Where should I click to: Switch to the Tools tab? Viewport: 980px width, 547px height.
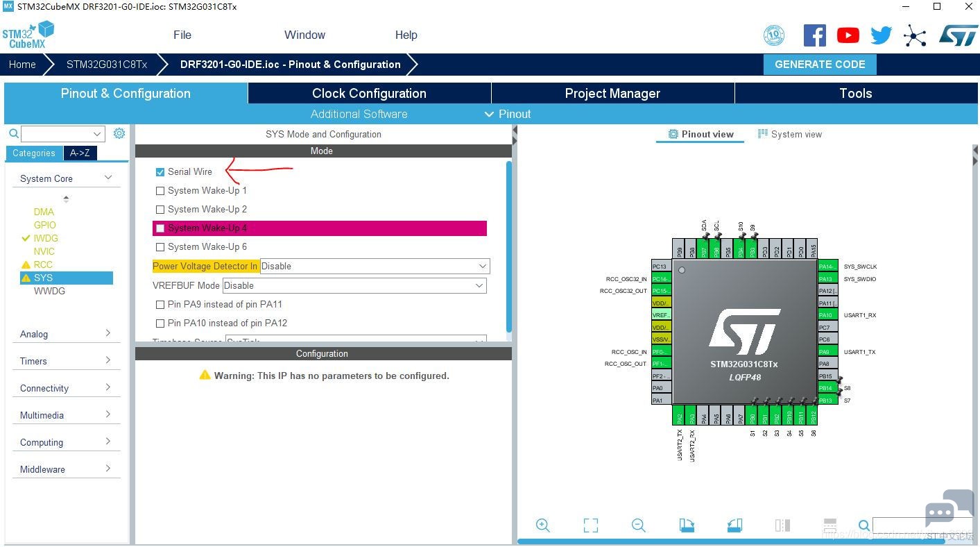pos(855,94)
